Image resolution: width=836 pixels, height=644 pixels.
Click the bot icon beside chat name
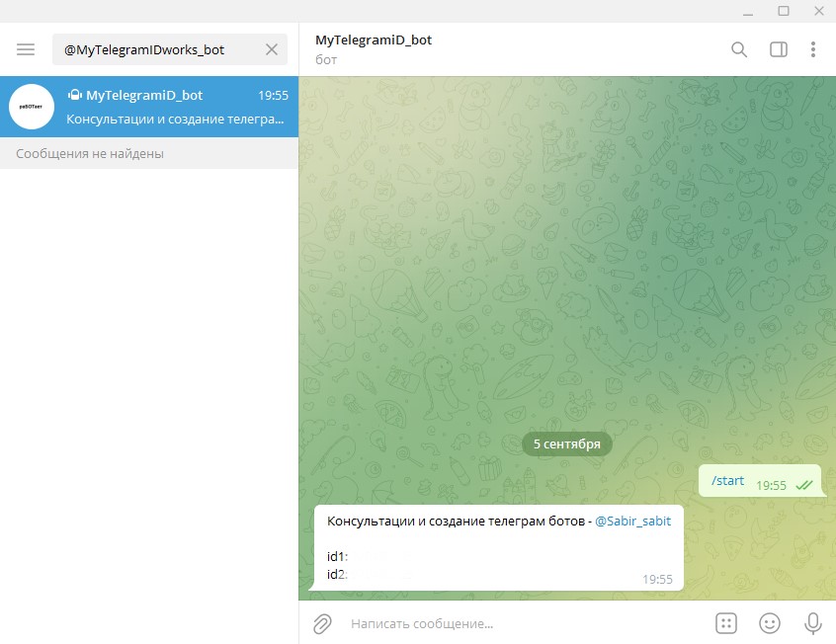pyautogui.click(x=75, y=95)
